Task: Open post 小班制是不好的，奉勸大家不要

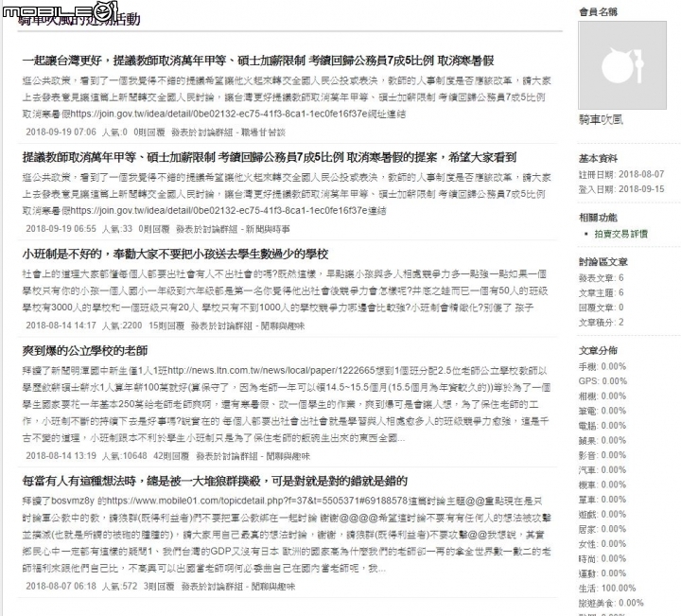Action: 176,255
